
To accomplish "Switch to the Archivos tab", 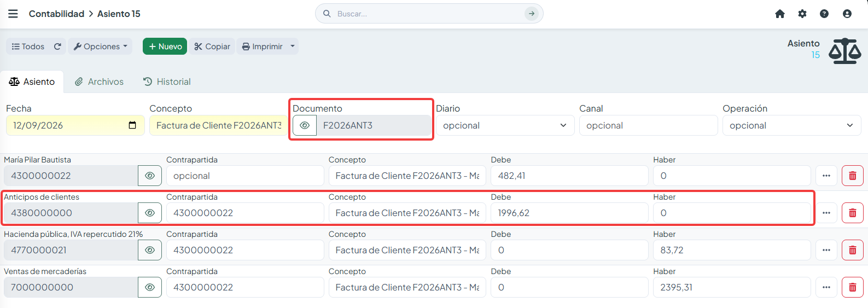I will tap(99, 82).
